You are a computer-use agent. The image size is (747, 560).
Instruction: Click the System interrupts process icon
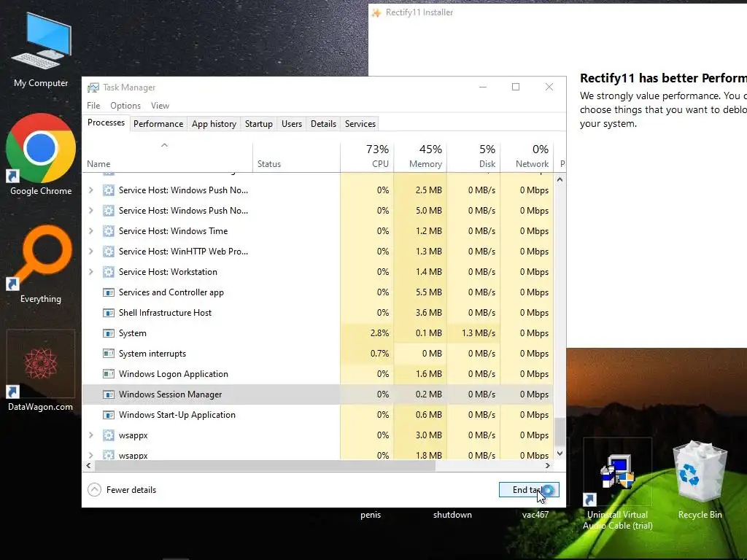click(x=109, y=354)
